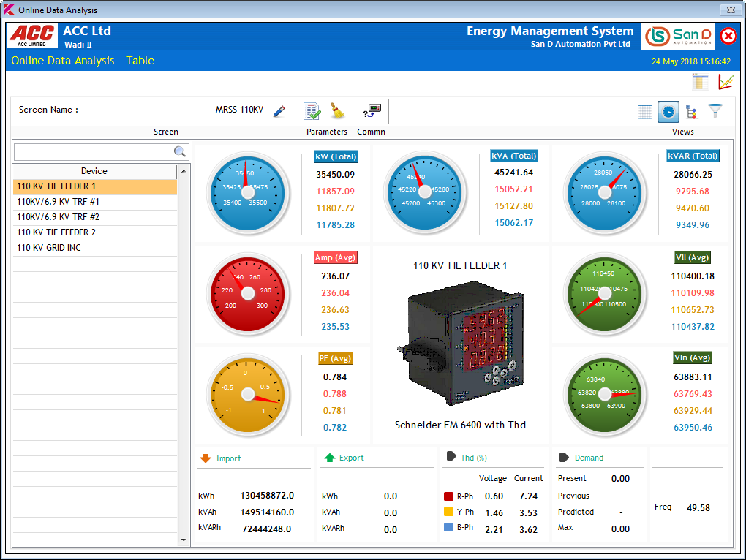This screenshot has height=560, width=746.
Task: Click the red close button in header
Action: coord(728,36)
